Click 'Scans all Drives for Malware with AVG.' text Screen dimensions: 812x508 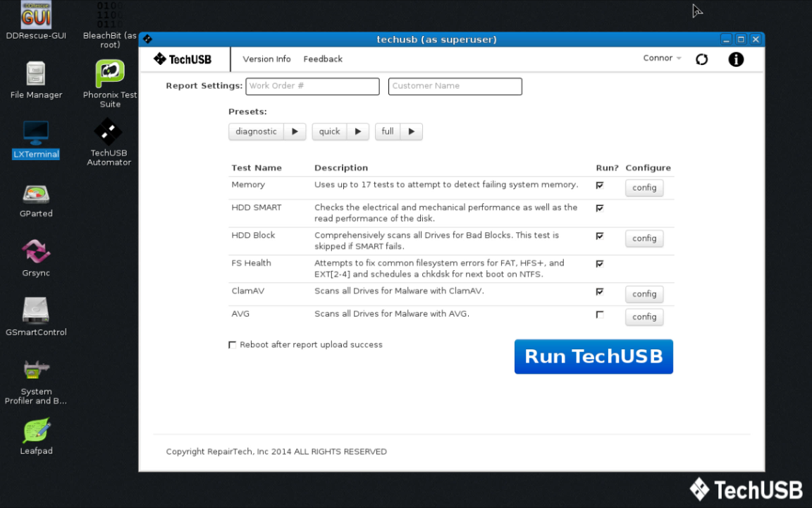tap(391, 314)
